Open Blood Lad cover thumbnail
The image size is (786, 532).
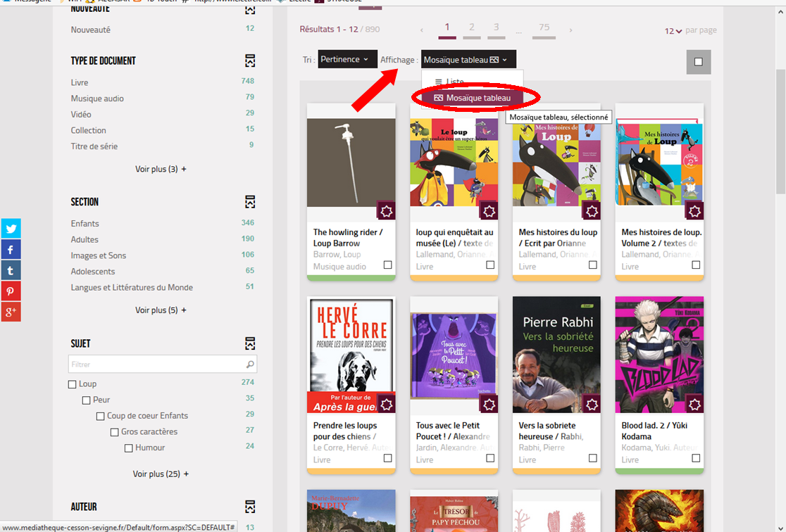[x=659, y=355]
